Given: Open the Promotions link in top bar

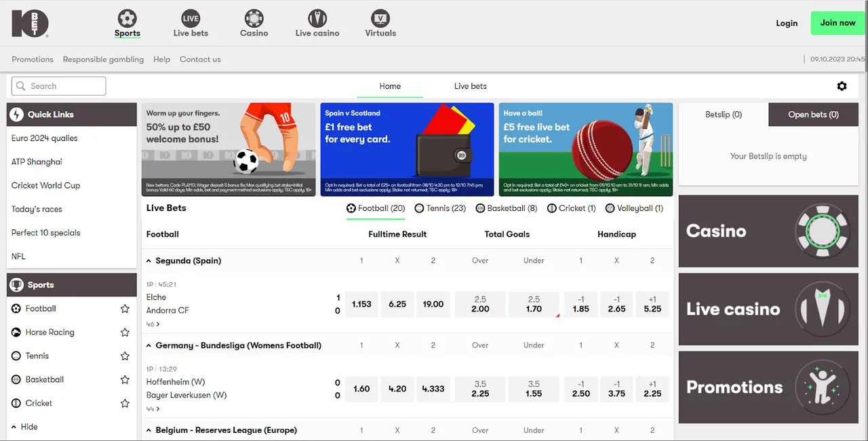Looking at the screenshot, I should point(33,60).
